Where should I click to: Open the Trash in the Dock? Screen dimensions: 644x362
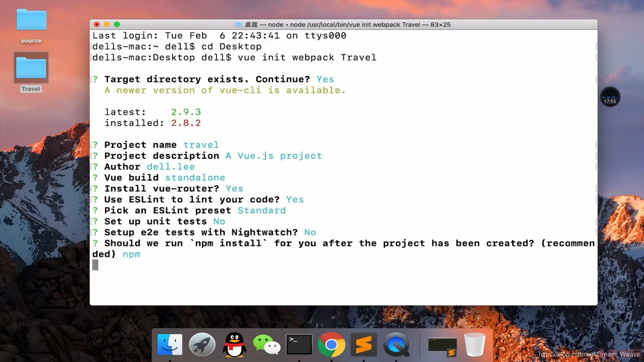tap(474, 344)
